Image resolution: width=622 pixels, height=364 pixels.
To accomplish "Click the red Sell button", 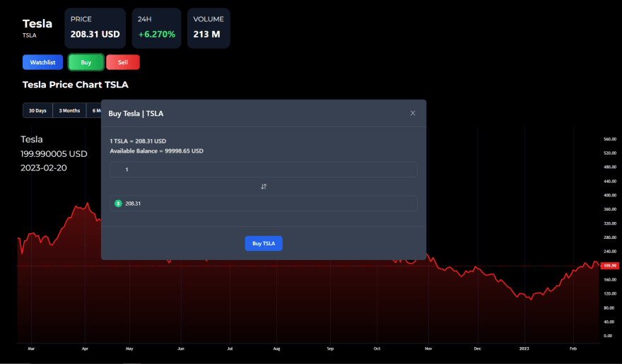I will pos(123,62).
